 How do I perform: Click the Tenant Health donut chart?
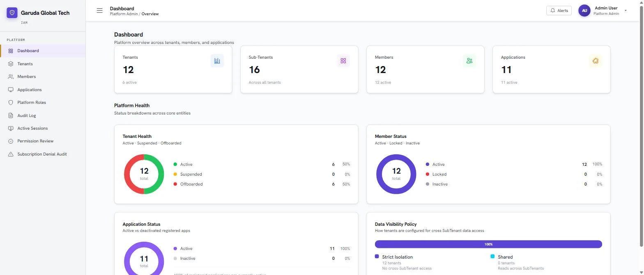(144, 174)
